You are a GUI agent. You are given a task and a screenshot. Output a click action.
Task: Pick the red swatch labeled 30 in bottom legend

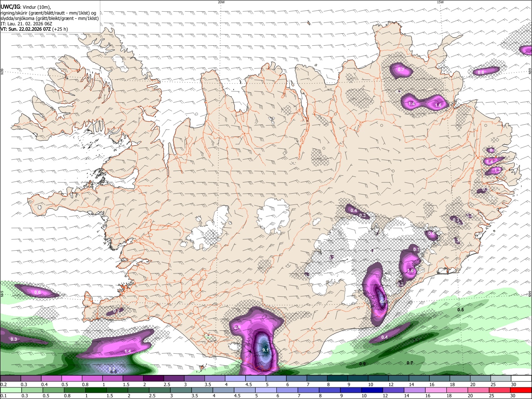pos(520,390)
